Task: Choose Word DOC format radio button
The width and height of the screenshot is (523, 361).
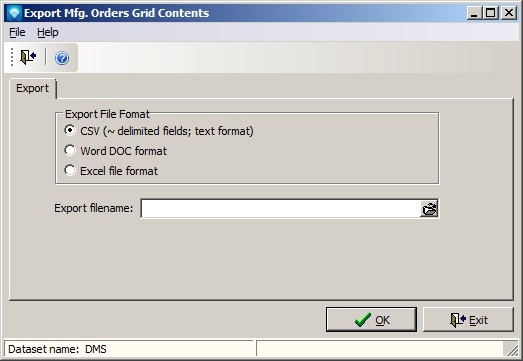Action: click(x=115, y=151)
